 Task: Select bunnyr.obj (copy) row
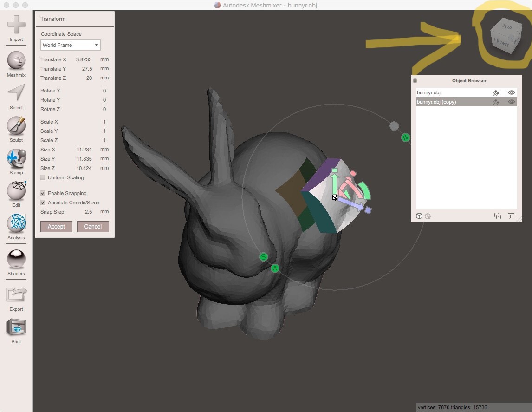tap(466, 102)
